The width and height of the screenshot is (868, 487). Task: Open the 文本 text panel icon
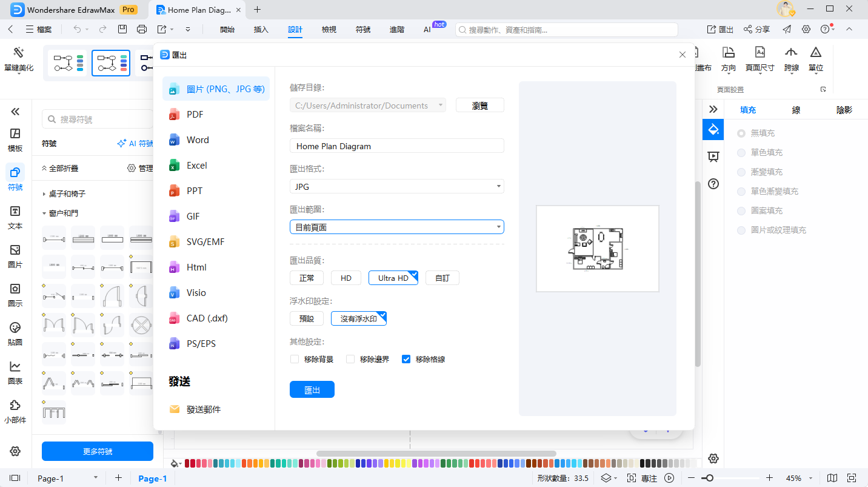coord(15,217)
